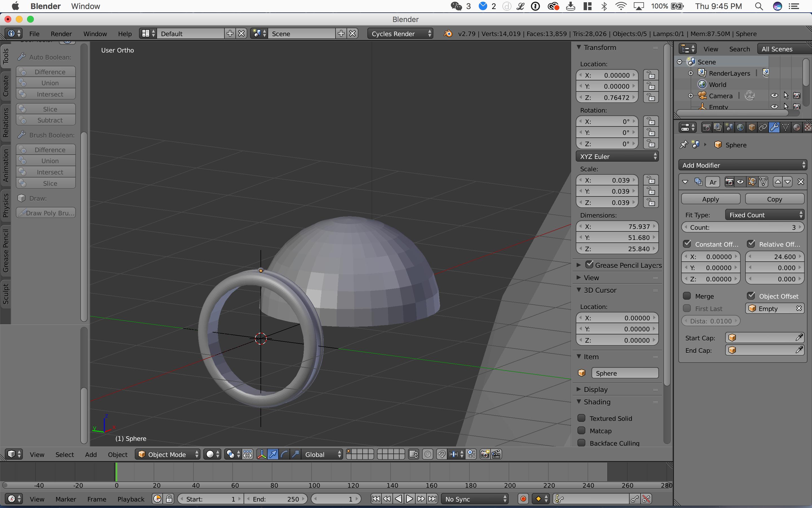This screenshot has height=508, width=812.
Task: Open the No Sync playback dropdown
Action: click(475, 499)
